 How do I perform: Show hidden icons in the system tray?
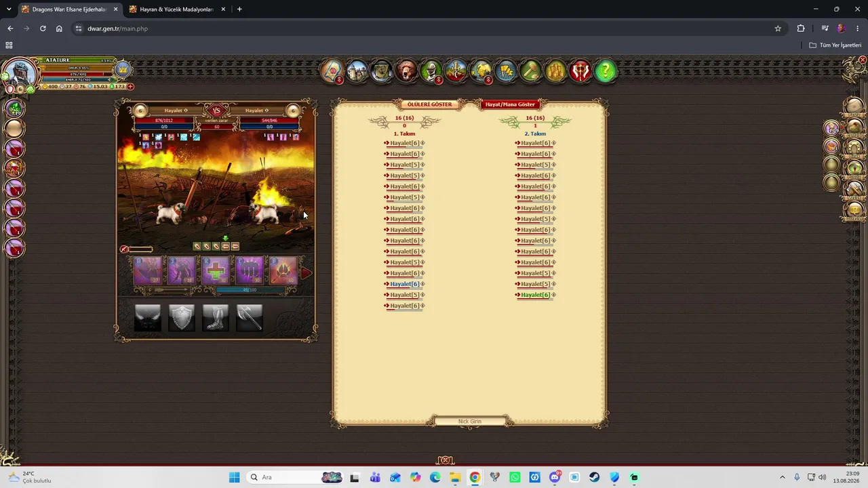click(782, 477)
